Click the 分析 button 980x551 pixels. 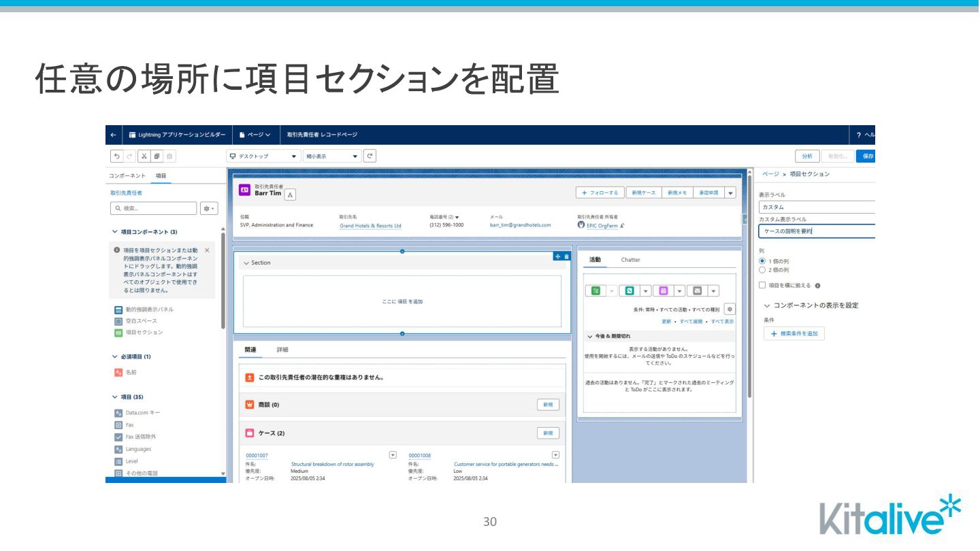click(x=807, y=156)
